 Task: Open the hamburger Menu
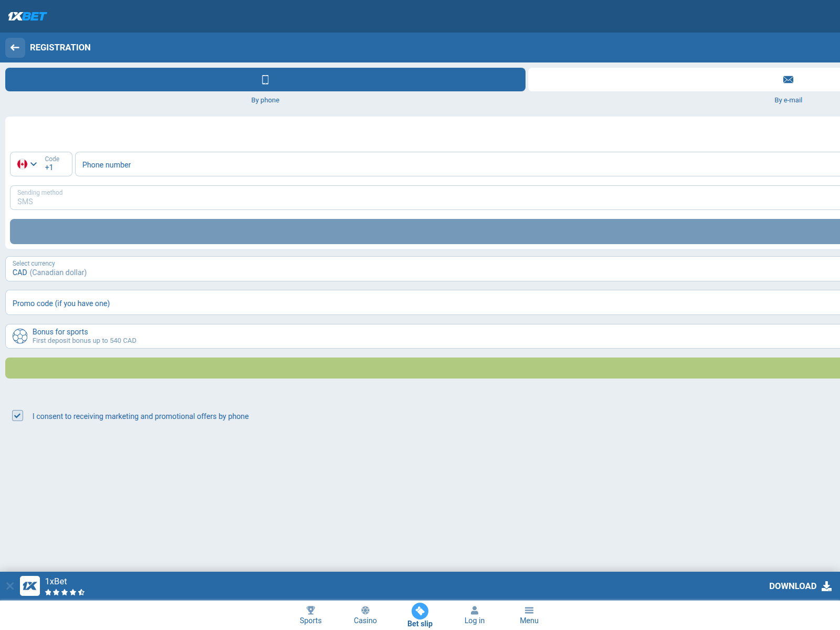coord(529,615)
